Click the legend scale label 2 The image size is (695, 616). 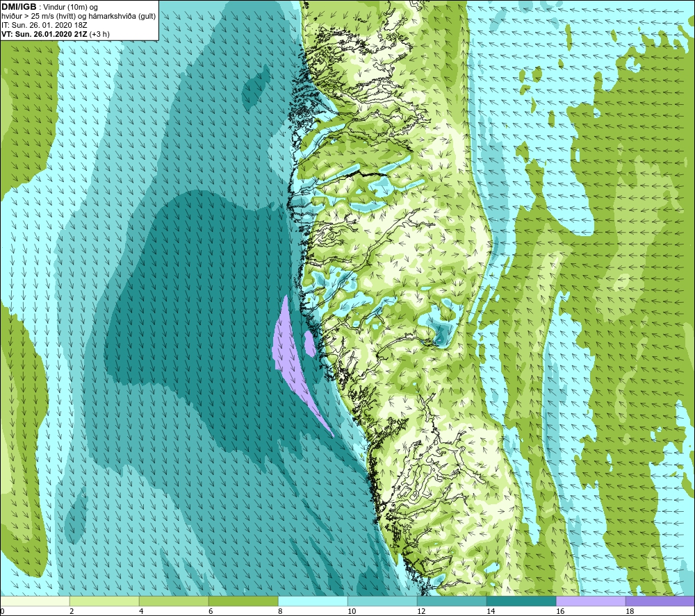(72, 611)
